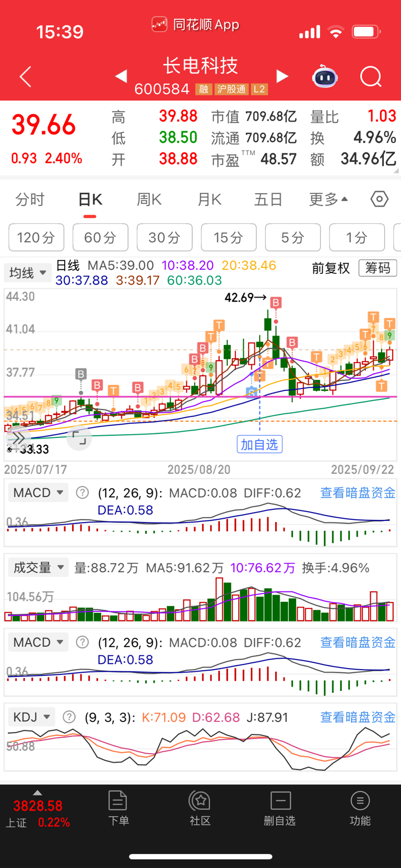401x868 pixels.
Task: Select the 周K tab
Action: coord(149,199)
